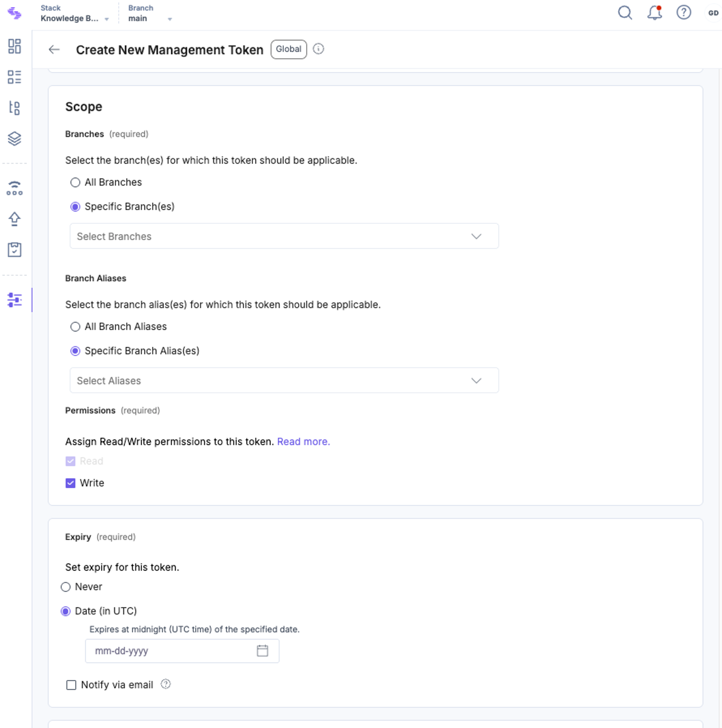722x728 pixels.
Task: Open the Publish Queue icon in sidebar
Action: pos(14,188)
